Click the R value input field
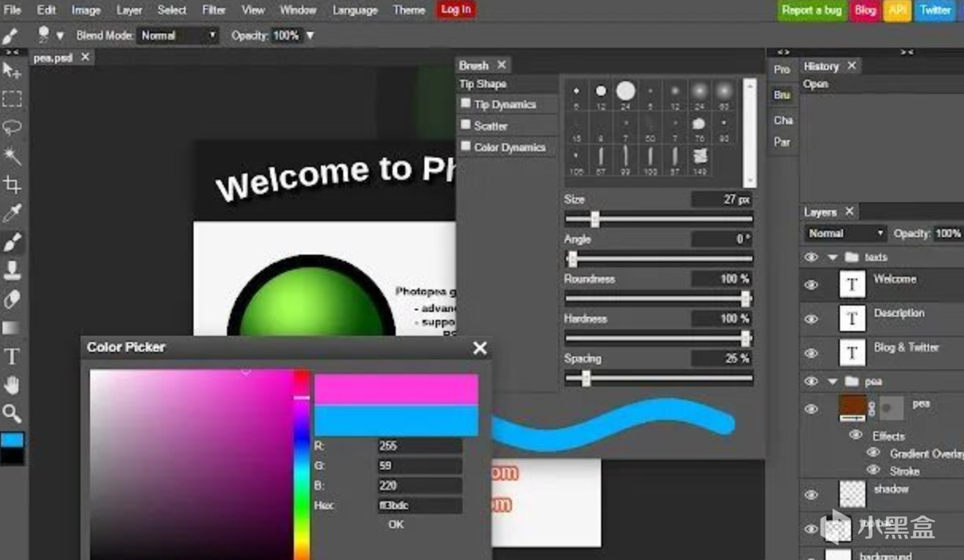Screen dimensions: 964x560 point(420,445)
